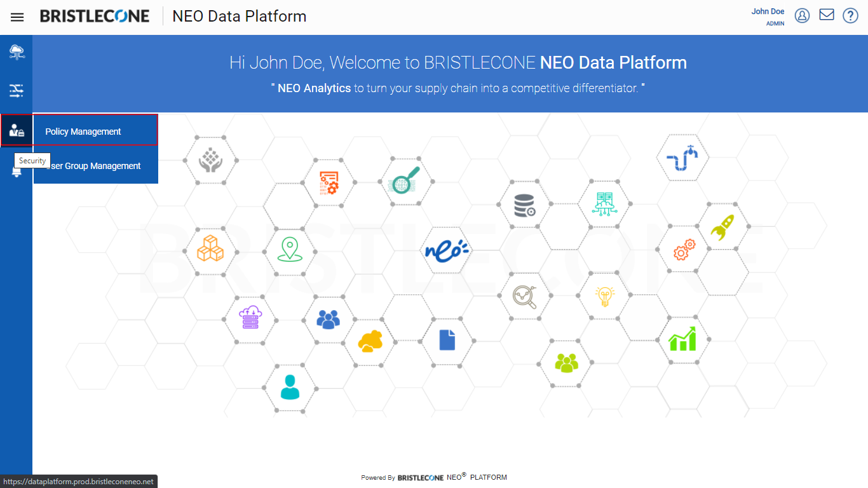The height and width of the screenshot is (488, 868).
Task: Click the hands holding grid hexagon icon
Action: coord(211,160)
